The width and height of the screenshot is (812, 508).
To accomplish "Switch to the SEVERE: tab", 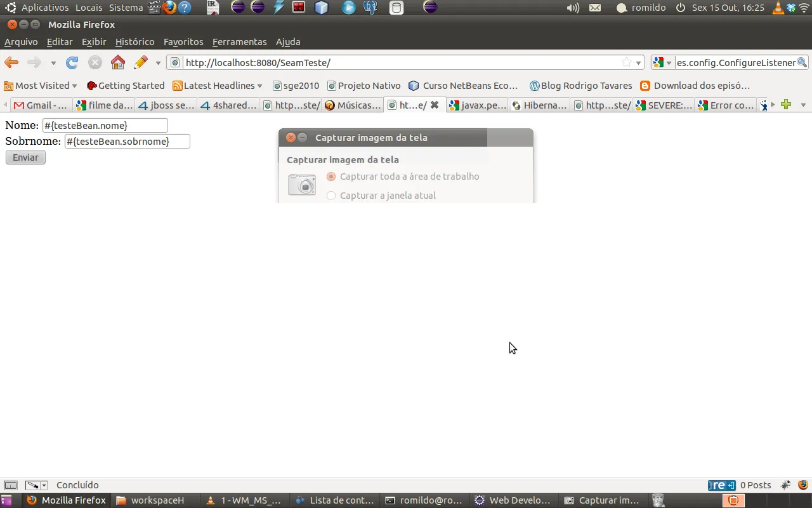I will coord(664,105).
